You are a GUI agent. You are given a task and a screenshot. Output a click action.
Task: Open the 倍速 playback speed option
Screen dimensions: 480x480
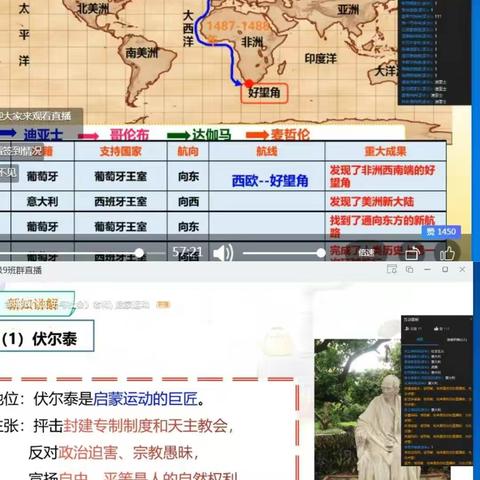pyautogui.click(x=366, y=253)
